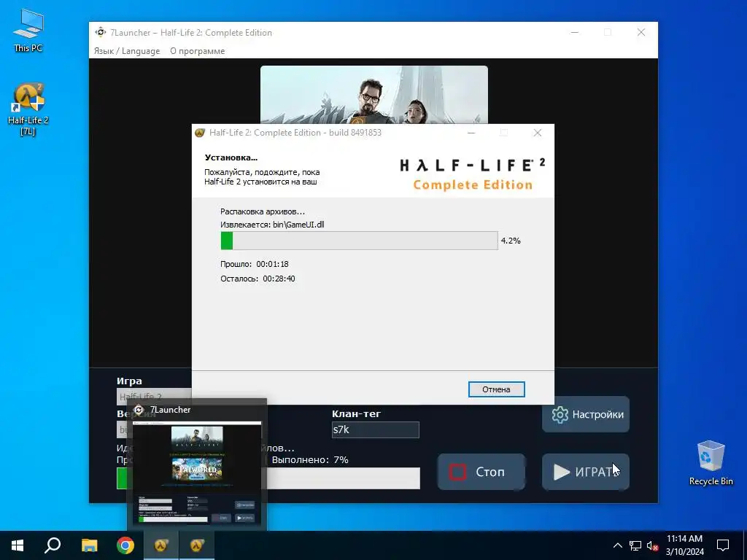
Task: Close the Half-Life 2 installer dialog
Action: click(x=538, y=133)
